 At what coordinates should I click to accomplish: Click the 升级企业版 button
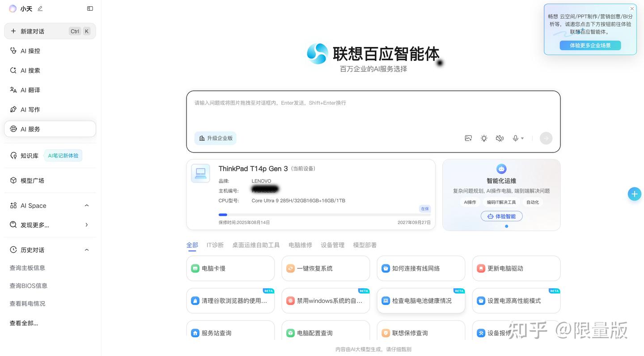216,138
